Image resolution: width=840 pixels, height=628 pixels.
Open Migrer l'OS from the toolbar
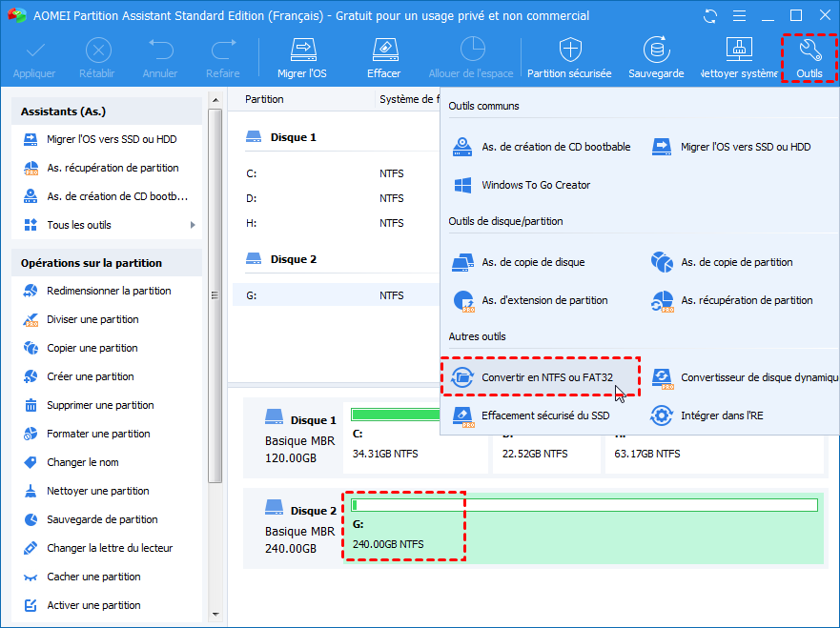302,58
